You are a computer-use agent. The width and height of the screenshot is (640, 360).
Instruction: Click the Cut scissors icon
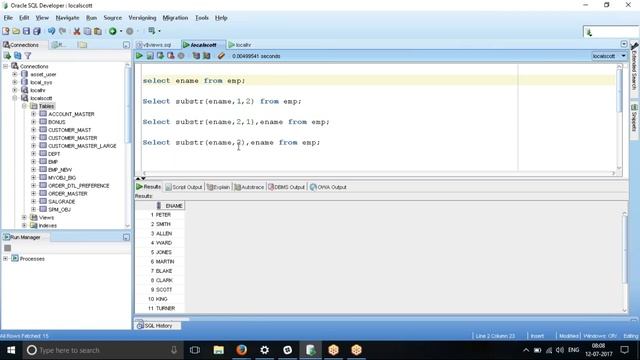pyautogui.click(x=77, y=31)
